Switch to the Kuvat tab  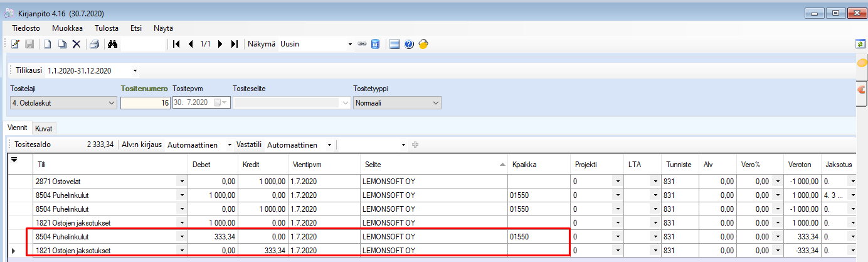44,128
